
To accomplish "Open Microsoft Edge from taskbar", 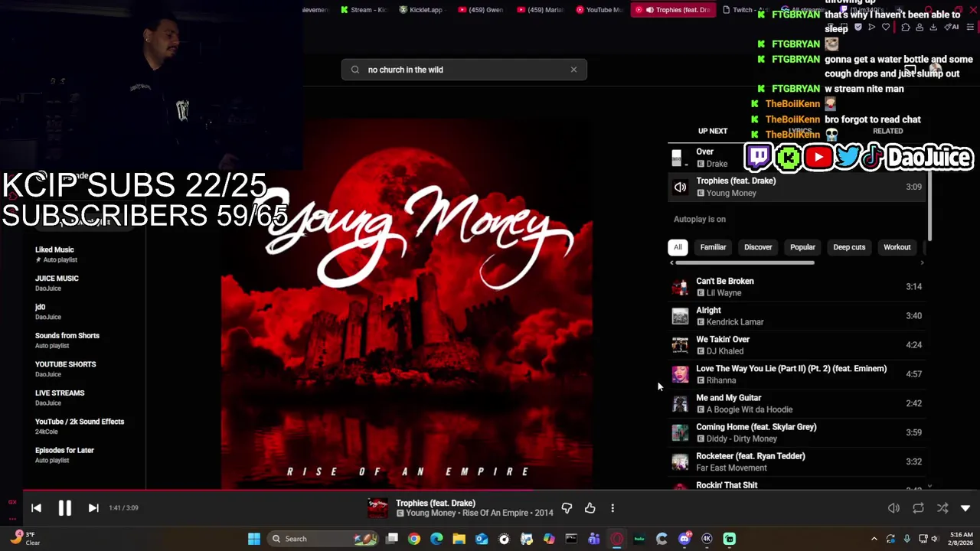I will click(436, 539).
